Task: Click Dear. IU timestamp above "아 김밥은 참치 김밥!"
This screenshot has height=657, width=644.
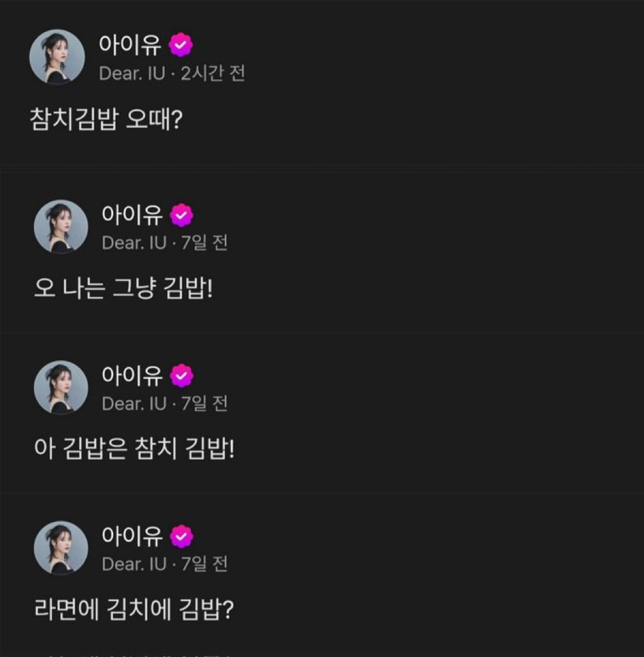Action: point(164,403)
